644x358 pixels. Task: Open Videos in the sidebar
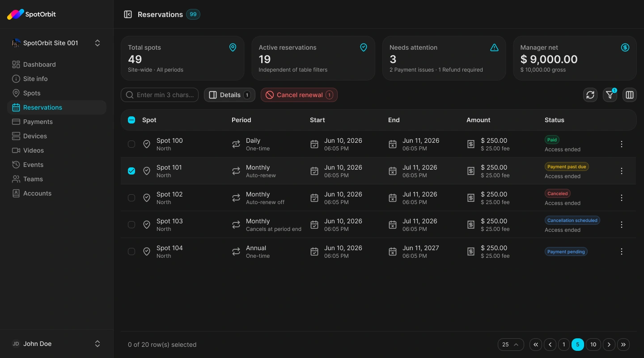[57, 150]
